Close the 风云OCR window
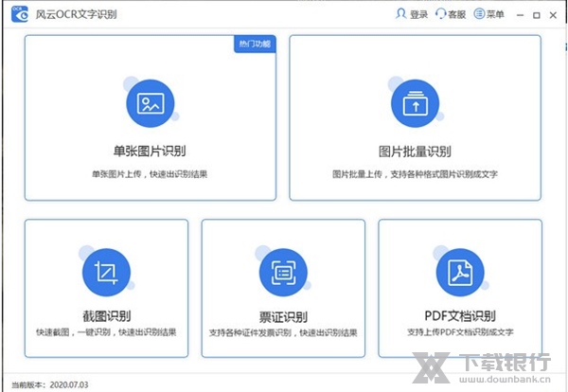This screenshot has width=568, height=392. coord(553,15)
